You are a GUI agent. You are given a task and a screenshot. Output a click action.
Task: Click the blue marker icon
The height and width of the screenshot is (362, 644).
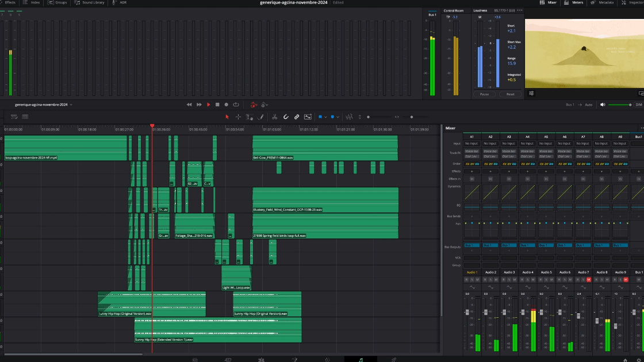332,117
